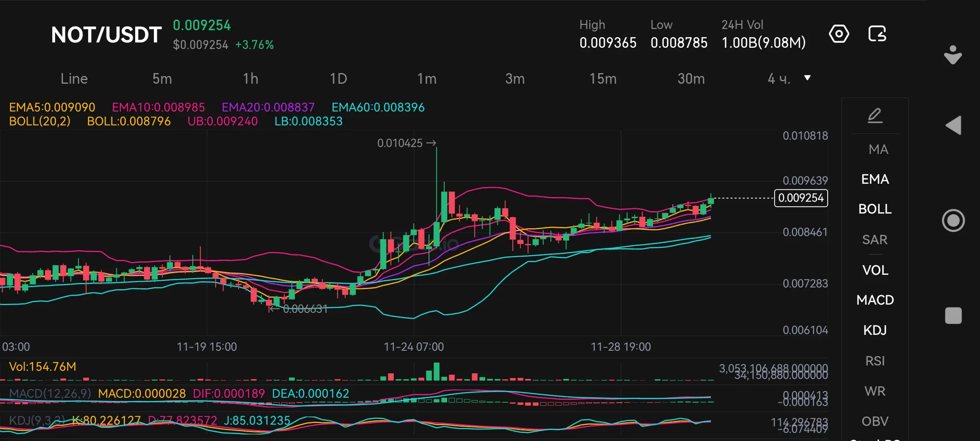This screenshot has width=980, height=441.
Task: Click the 0.009254 current price tag
Action: [x=801, y=198]
